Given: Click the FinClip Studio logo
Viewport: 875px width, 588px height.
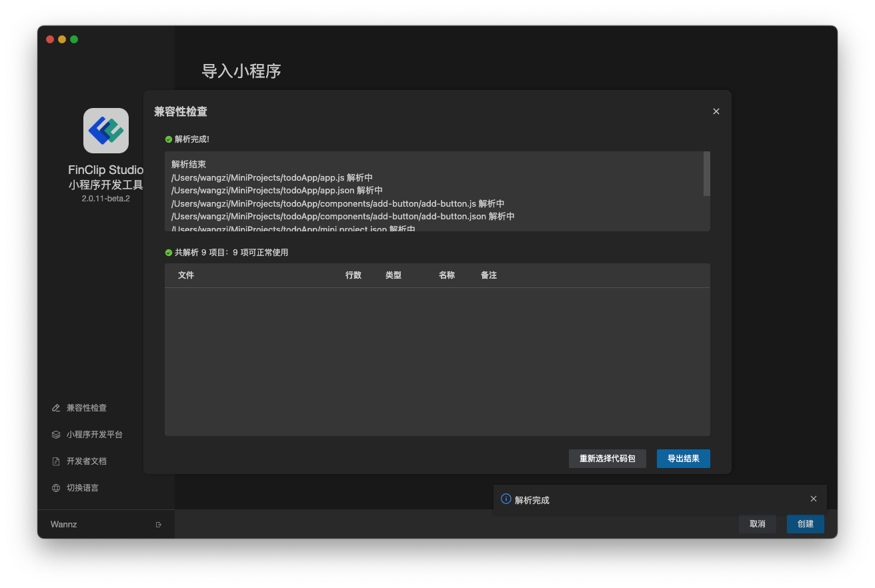Looking at the screenshot, I should 105,130.
